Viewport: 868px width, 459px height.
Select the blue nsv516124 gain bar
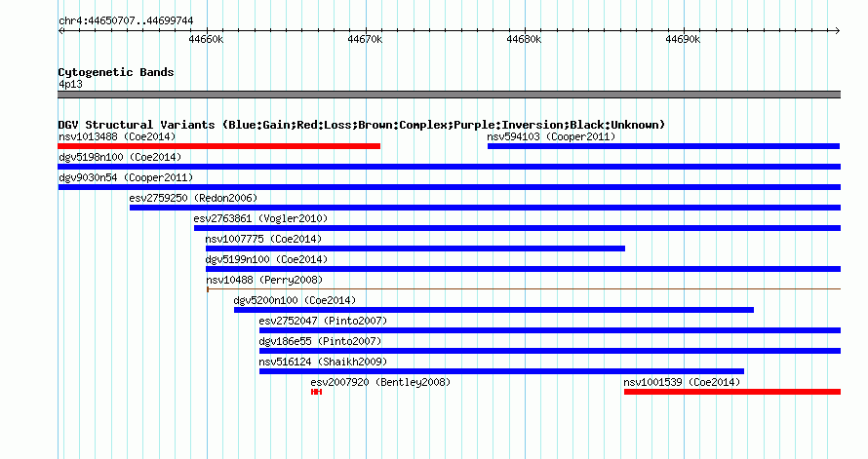(x=501, y=371)
